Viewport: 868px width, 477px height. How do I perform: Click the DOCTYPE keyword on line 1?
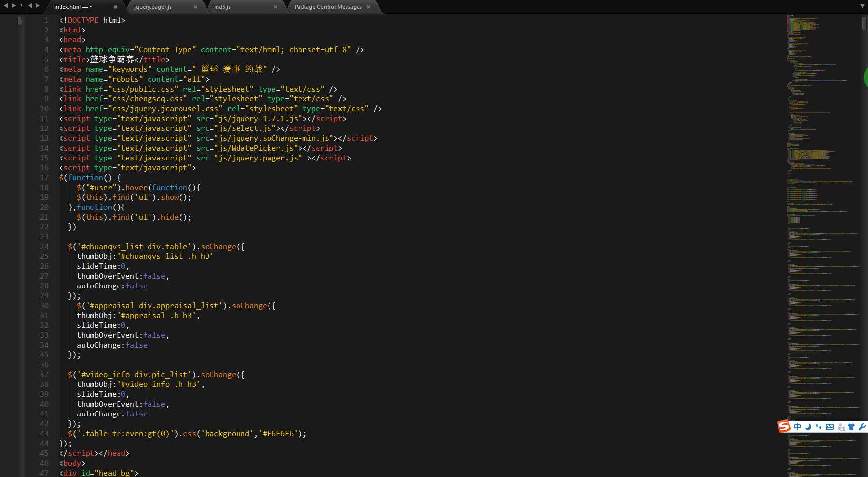pos(83,20)
